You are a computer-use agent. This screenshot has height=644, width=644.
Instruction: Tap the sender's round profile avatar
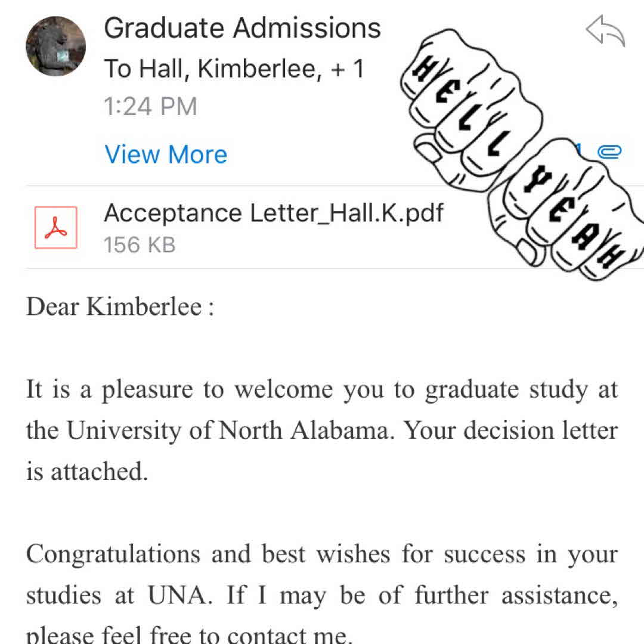(56, 47)
